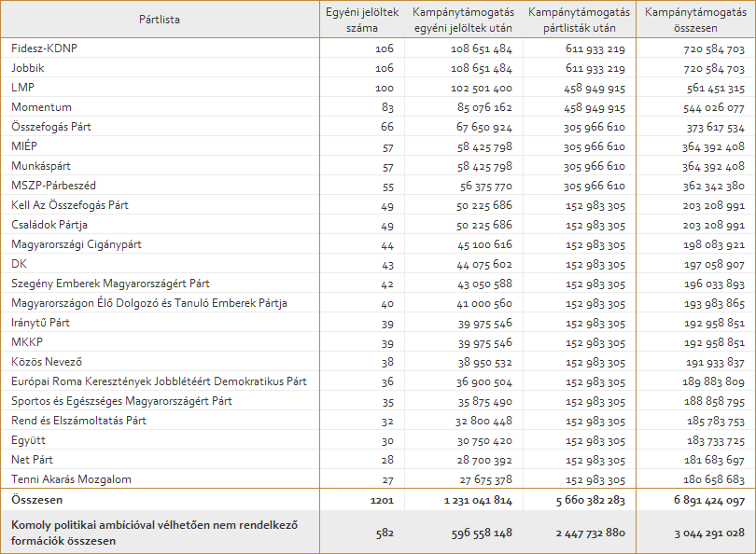Click the Kampánytámogatás összesen header
Image resolution: width=756 pixels, height=554 pixels.
click(x=695, y=20)
